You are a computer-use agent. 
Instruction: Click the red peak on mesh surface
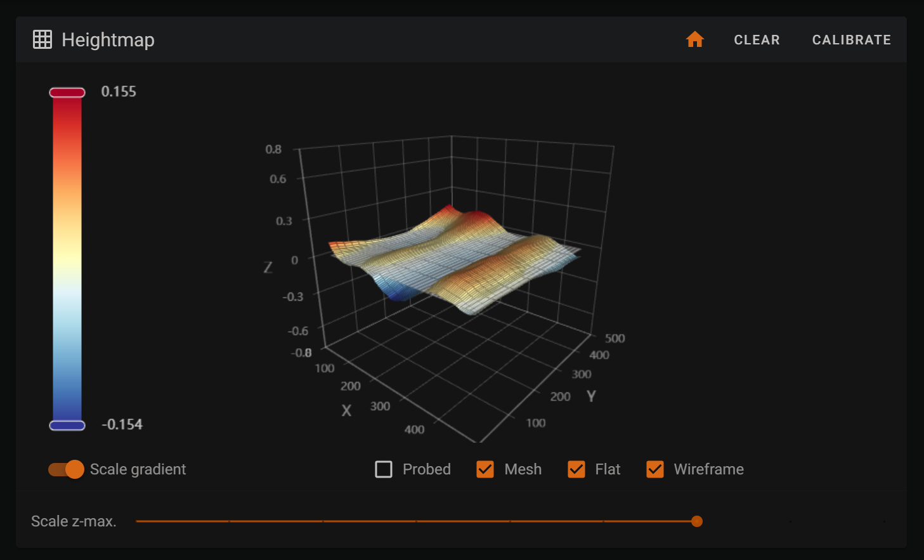pos(450,209)
